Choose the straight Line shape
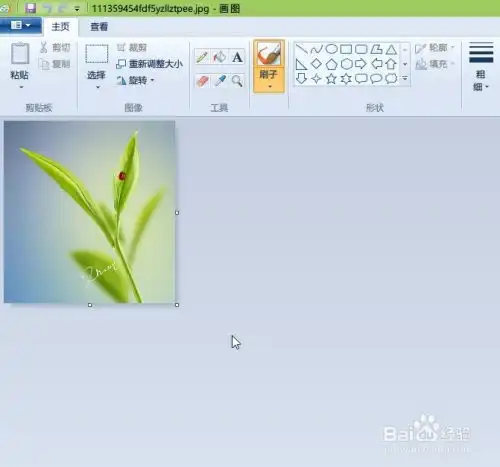This screenshot has width=500, height=467. click(301, 49)
